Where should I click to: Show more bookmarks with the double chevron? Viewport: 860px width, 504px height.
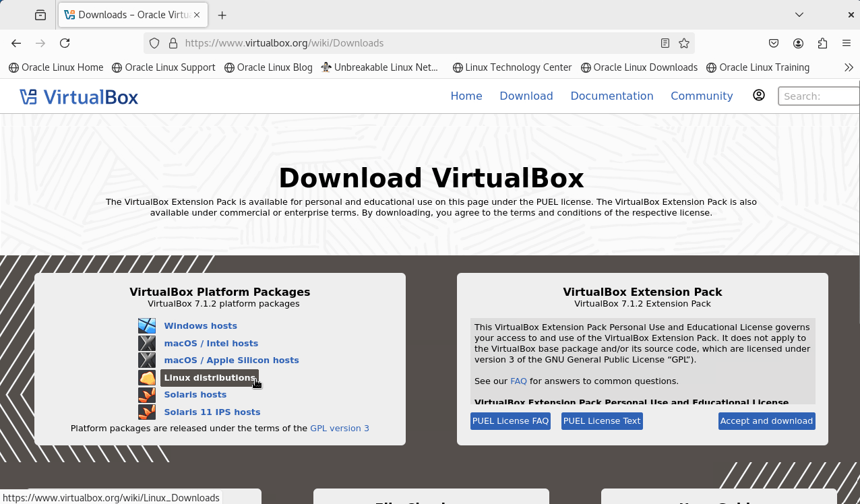849,67
